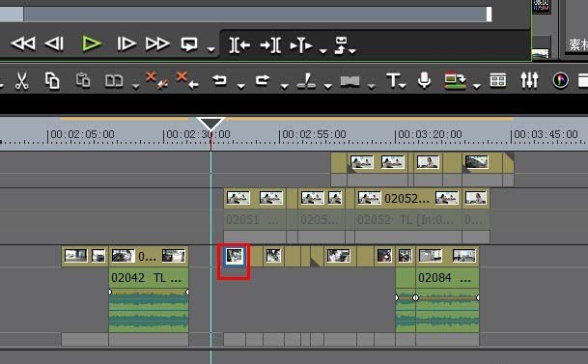The image size is (588, 364).
Task: Click the Paste clipboard icon
Action: [83, 80]
